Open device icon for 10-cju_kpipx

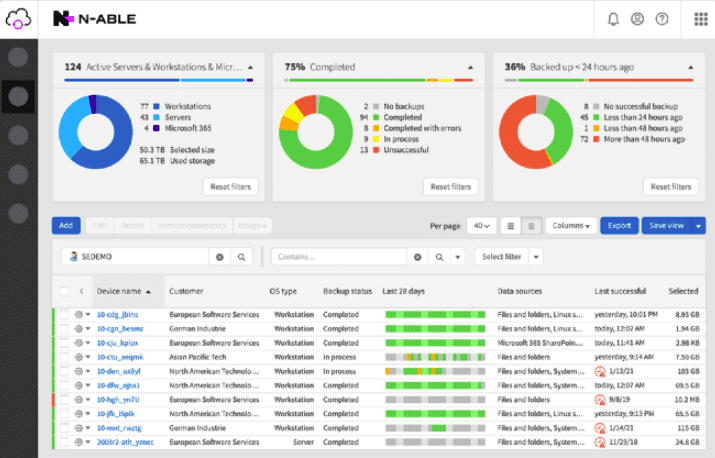point(78,343)
